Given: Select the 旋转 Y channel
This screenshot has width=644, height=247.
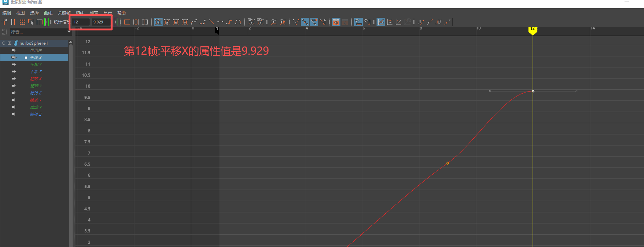Looking at the screenshot, I should [x=36, y=86].
